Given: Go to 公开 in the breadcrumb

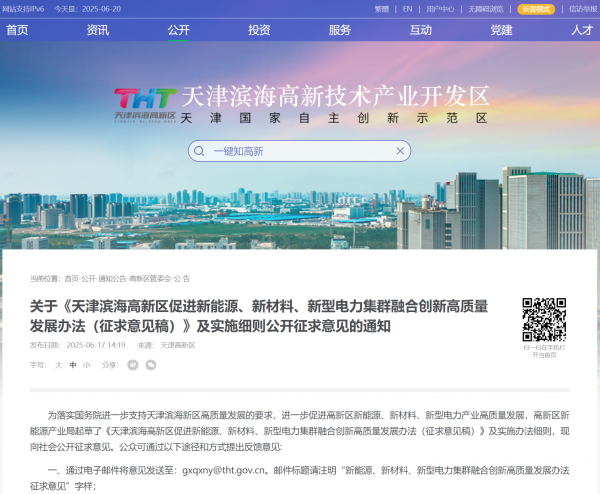Looking at the screenshot, I should 88,279.
